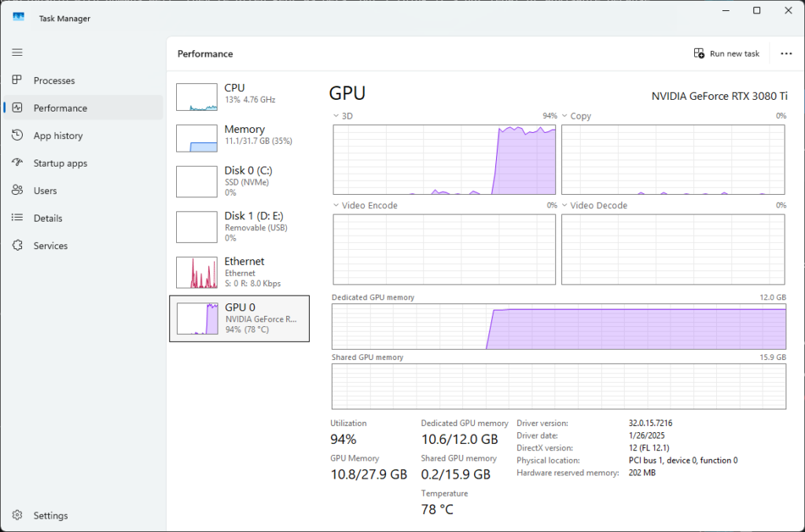Click the Dedicated GPU memory graph

[x=559, y=326]
